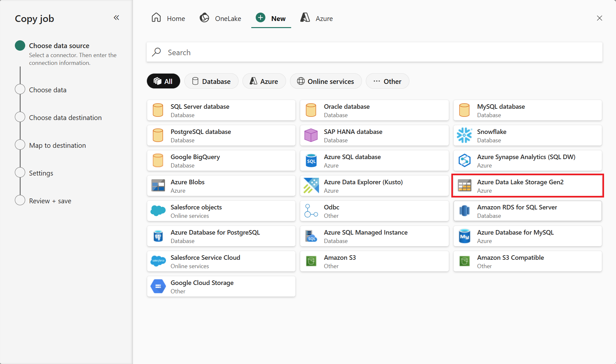The height and width of the screenshot is (364, 616).
Task: Filter connectors by All
Action: click(x=163, y=81)
